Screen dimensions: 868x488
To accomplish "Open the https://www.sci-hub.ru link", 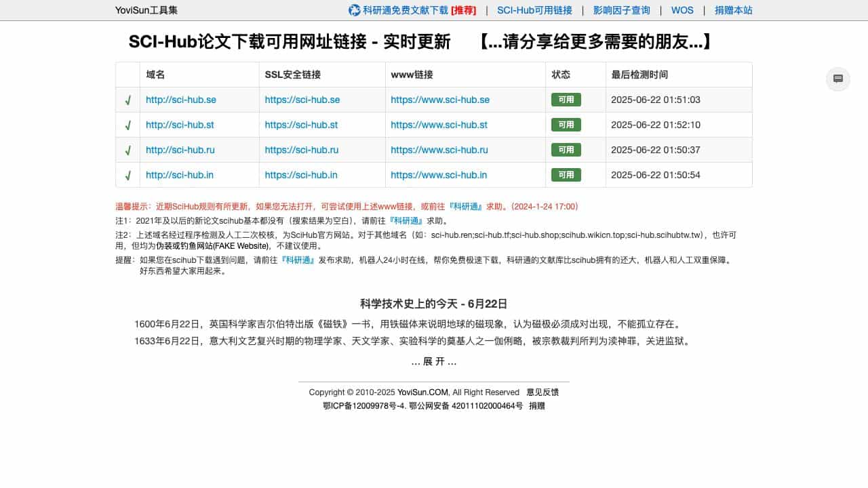I will click(x=439, y=150).
